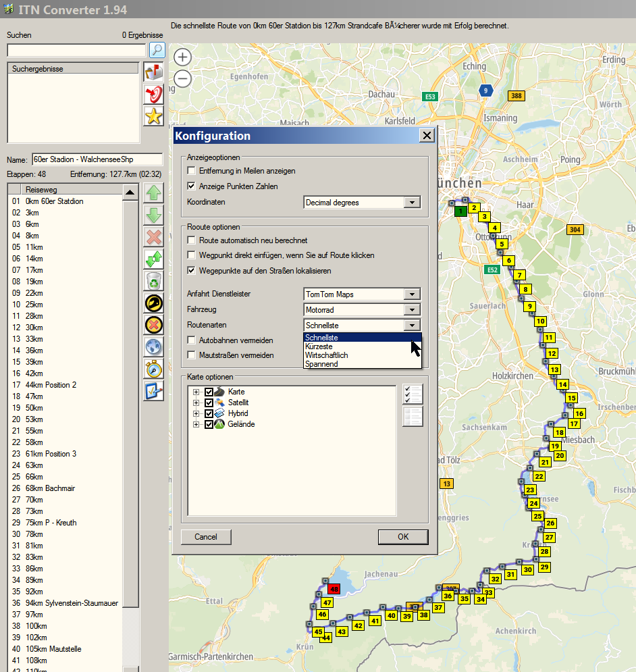Click the stopwatch icon
This screenshot has height=672, width=636.
coord(154,369)
